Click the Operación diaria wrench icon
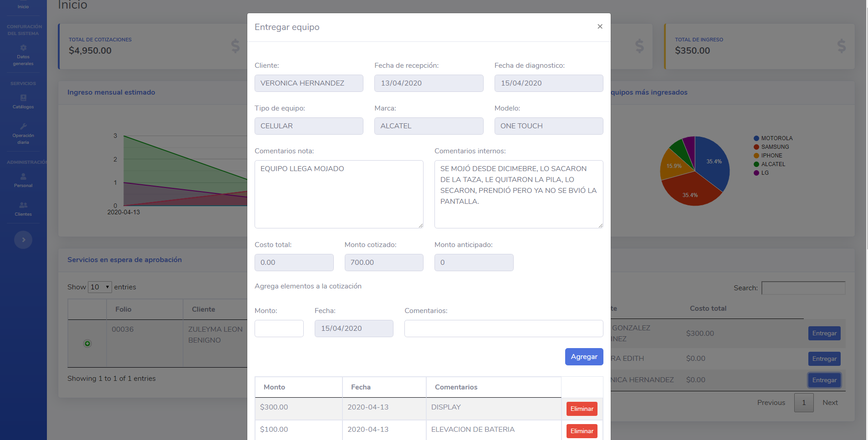Image resolution: width=868 pixels, height=440 pixels. [23, 126]
